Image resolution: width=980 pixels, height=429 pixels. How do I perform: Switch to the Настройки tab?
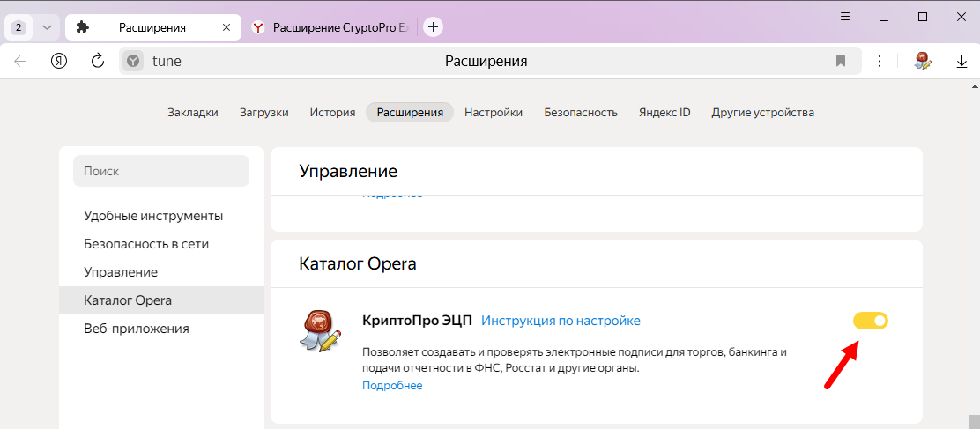[x=494, y=112]
